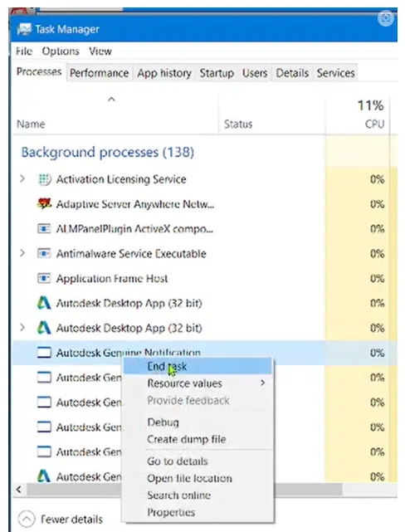Click the 11% CPU usage value
Screen dimensions: 405x532
point(370,105)
